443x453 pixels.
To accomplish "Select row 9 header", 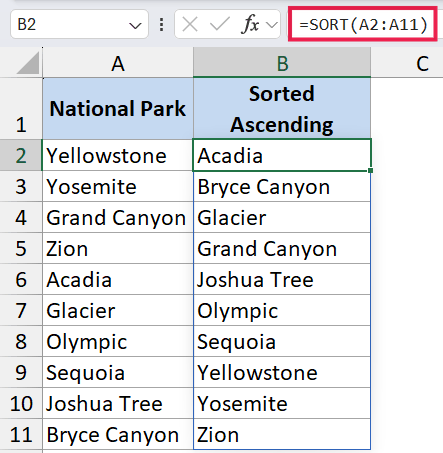I will (x=21, y=372).
